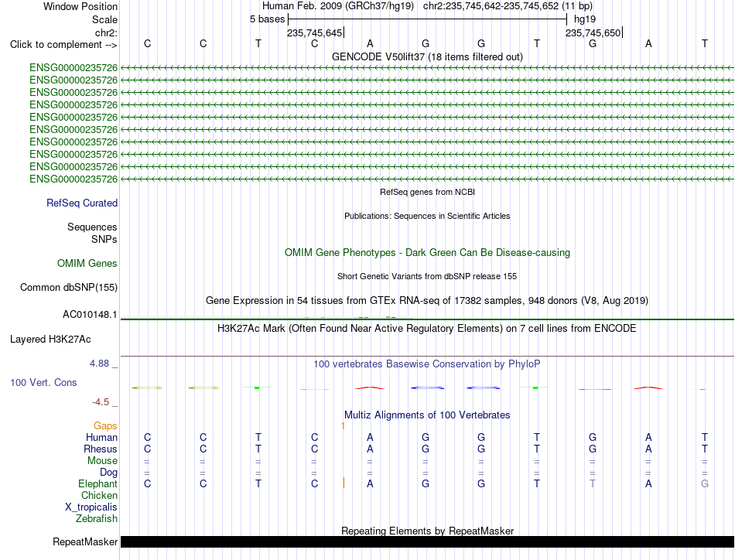Open 'Short Genetic Variants from dbSNP release 155'

427,276
